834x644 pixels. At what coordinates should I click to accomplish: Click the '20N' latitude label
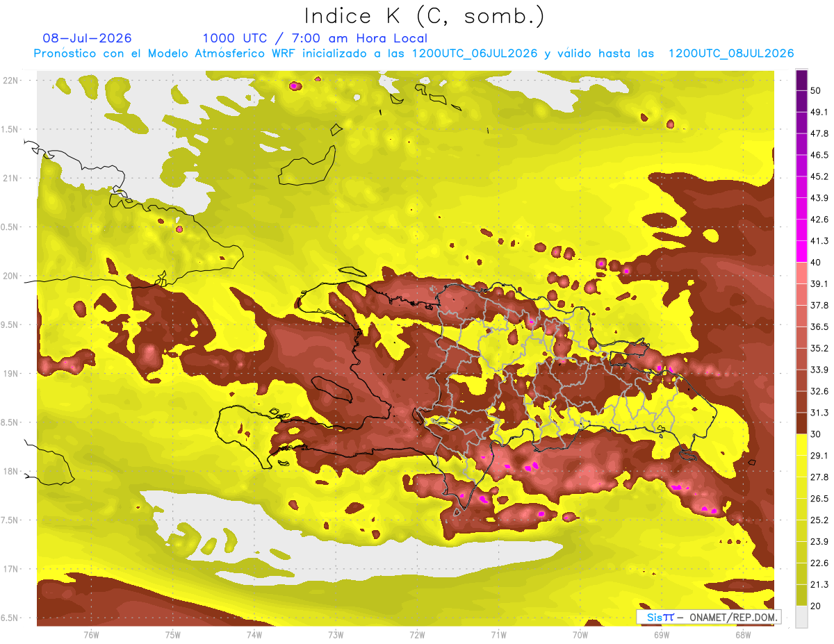(x=11, y=276)
